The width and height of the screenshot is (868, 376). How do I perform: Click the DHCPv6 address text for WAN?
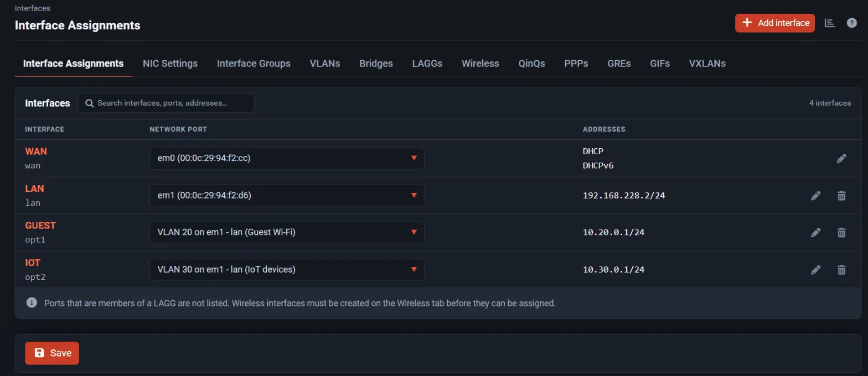pyautogui.click(x=598, y=165)
